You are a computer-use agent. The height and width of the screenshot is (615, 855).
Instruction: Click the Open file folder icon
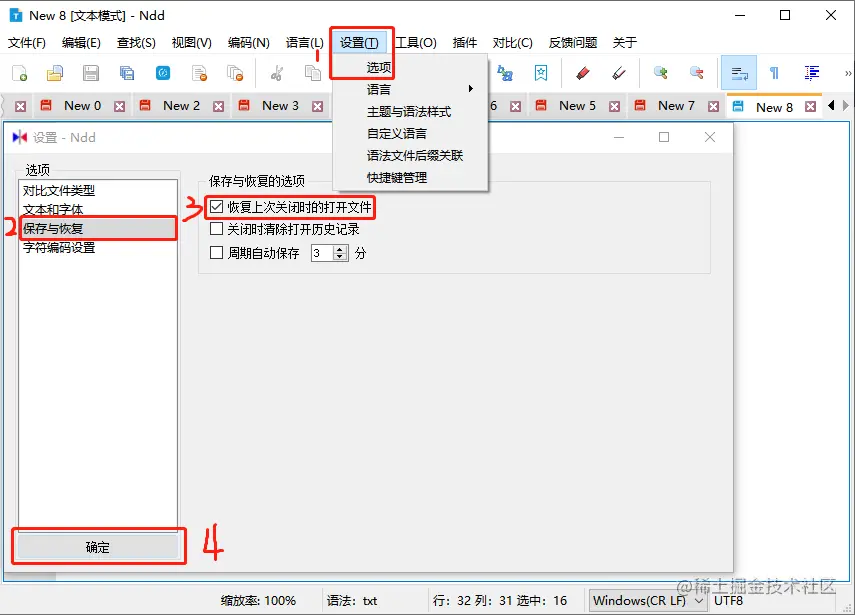(x=55, y=73)
